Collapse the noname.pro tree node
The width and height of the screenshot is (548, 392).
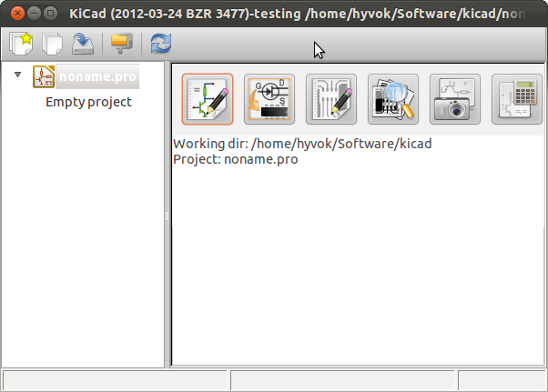pyautogui.click(x=17, y=75)
